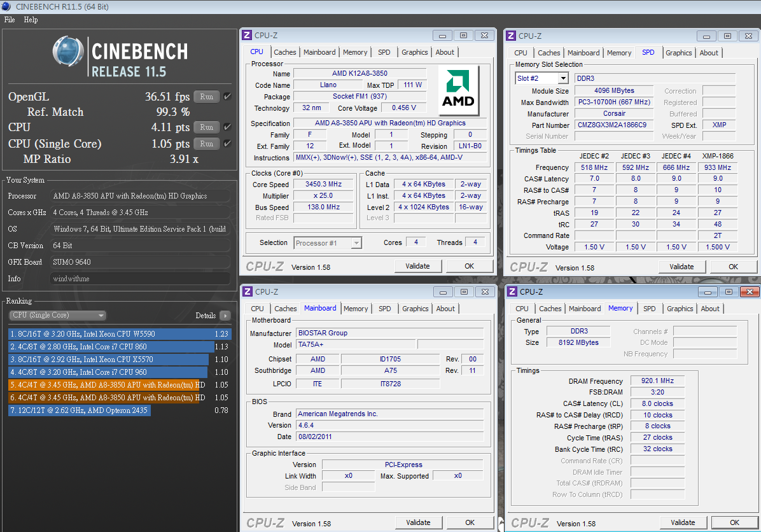Viewport: 761px width, 532px height.
Task: Select CPU tab in CPU-Z Mainboard window
Action: point(257,309)
